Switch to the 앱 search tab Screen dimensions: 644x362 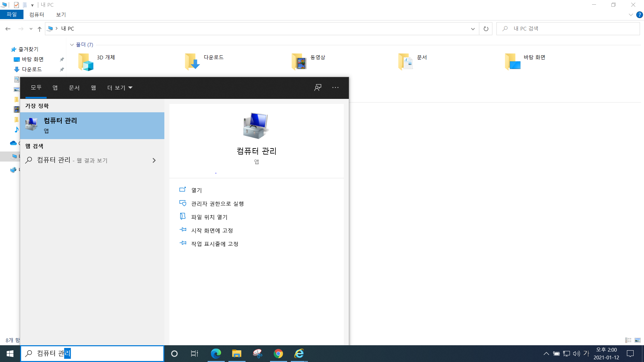(55, 87)
